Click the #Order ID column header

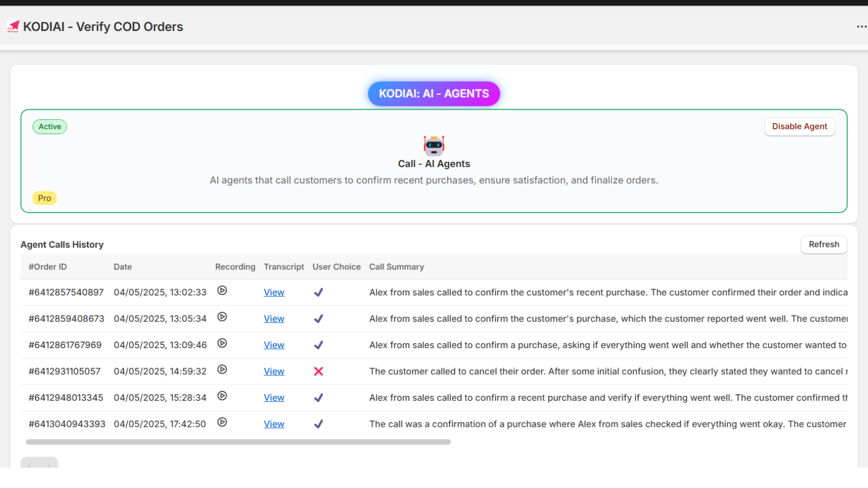(48, 267)
